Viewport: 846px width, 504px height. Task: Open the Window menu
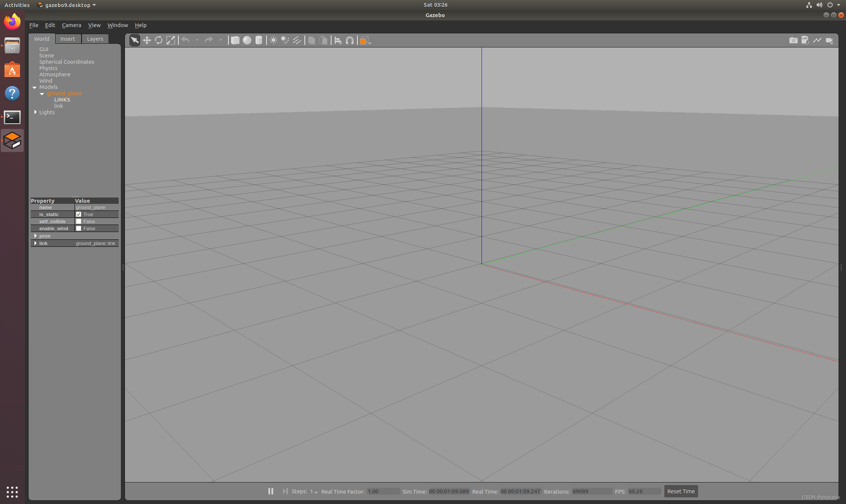click(x=118, y=25)
